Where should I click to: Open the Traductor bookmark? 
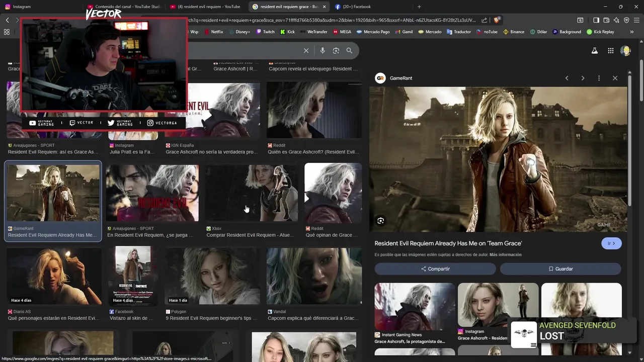point(458,32)
